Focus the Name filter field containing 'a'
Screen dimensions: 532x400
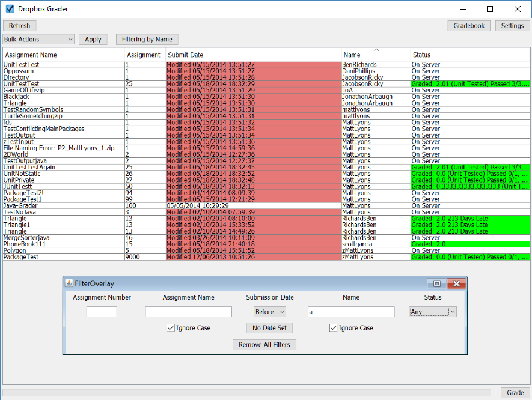[351, 312]
